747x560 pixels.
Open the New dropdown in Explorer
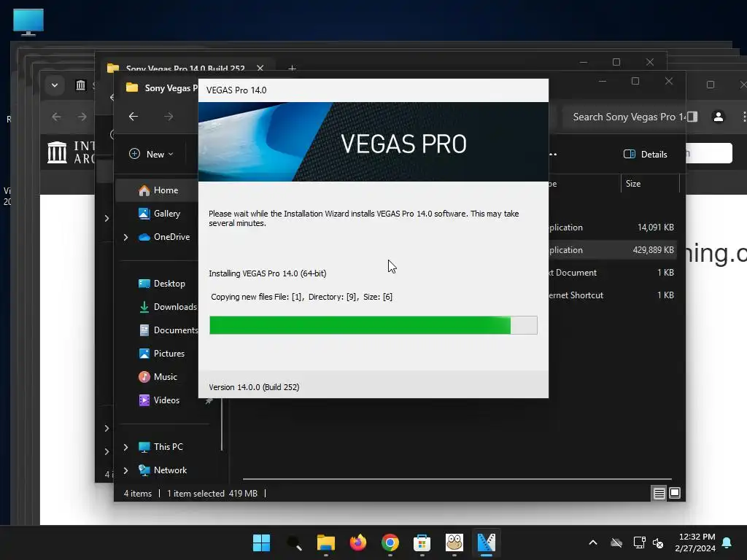[x=151, y=154]
